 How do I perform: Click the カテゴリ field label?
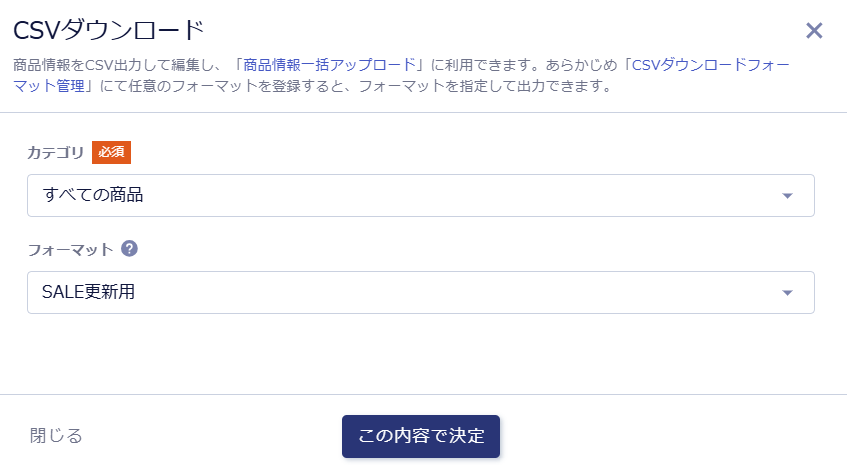(x=56, y=153)
